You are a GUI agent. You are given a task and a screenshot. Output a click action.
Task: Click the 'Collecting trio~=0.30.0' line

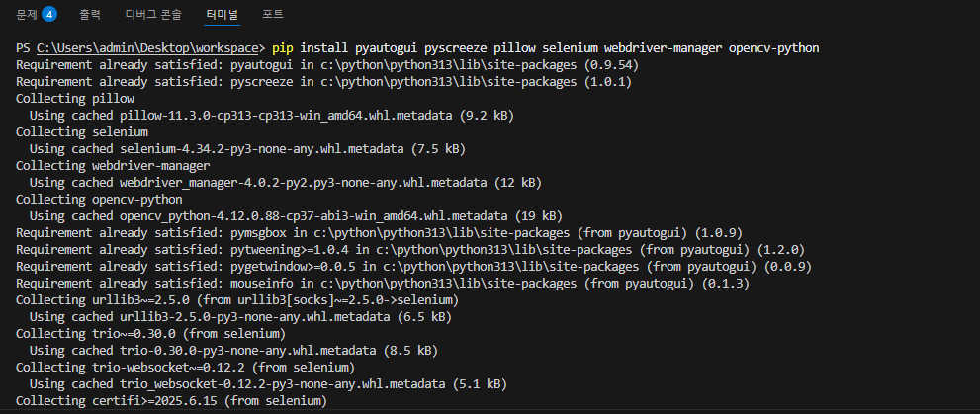(150, 335)
